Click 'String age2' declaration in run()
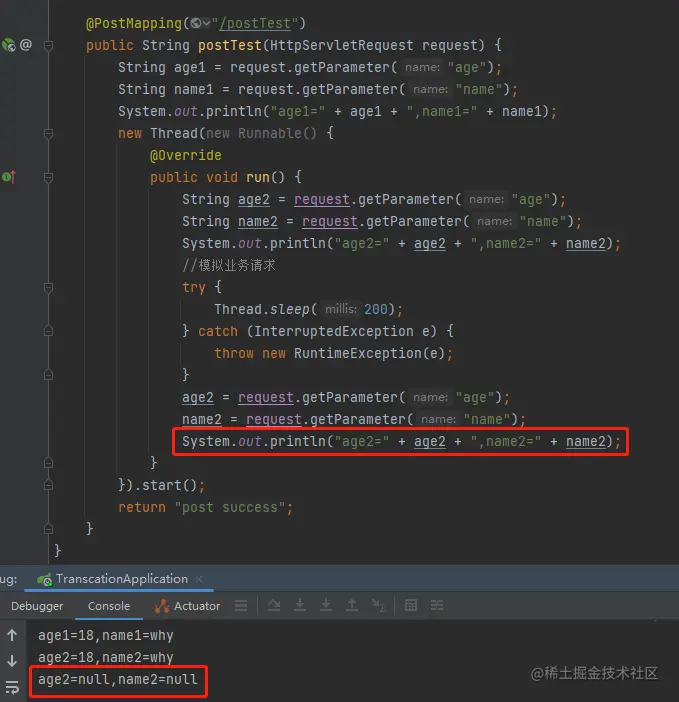The height and width of the screenshot is (702, 679). tap(226, 199)
